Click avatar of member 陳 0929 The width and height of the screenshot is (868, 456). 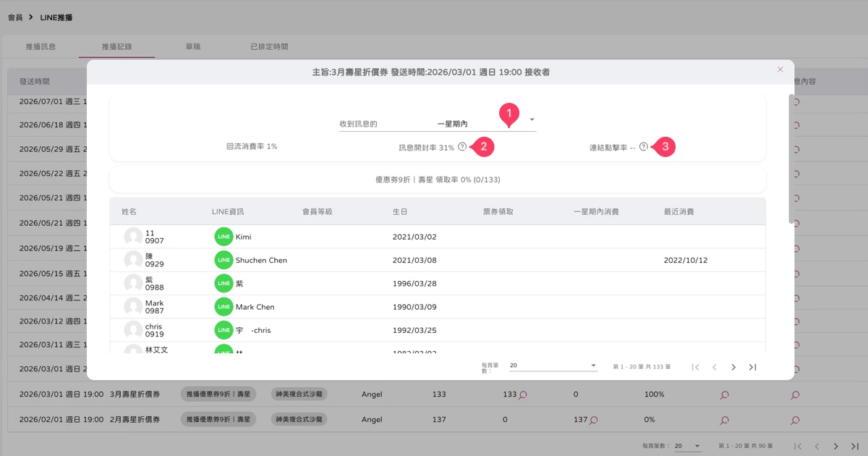click(133, 260)
